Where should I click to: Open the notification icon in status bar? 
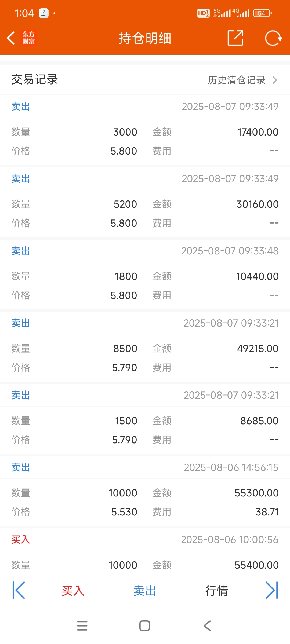tap(44, 13)
